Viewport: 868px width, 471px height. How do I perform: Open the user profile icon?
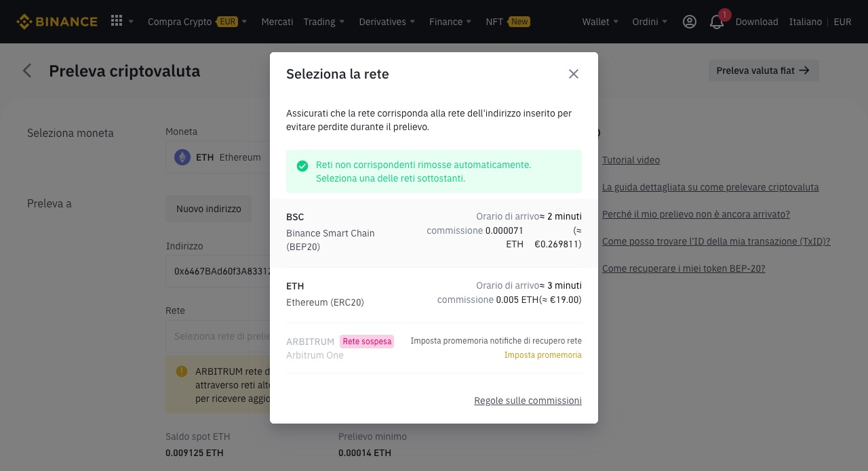tap(690, 22)
